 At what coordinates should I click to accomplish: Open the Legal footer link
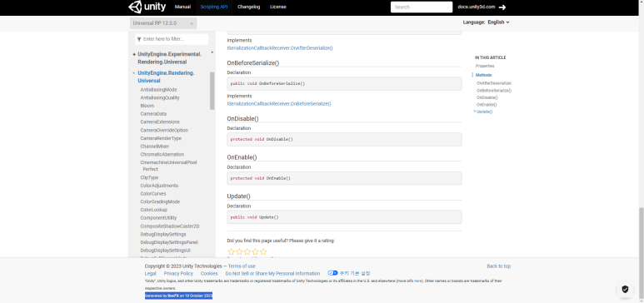[150, 273]
